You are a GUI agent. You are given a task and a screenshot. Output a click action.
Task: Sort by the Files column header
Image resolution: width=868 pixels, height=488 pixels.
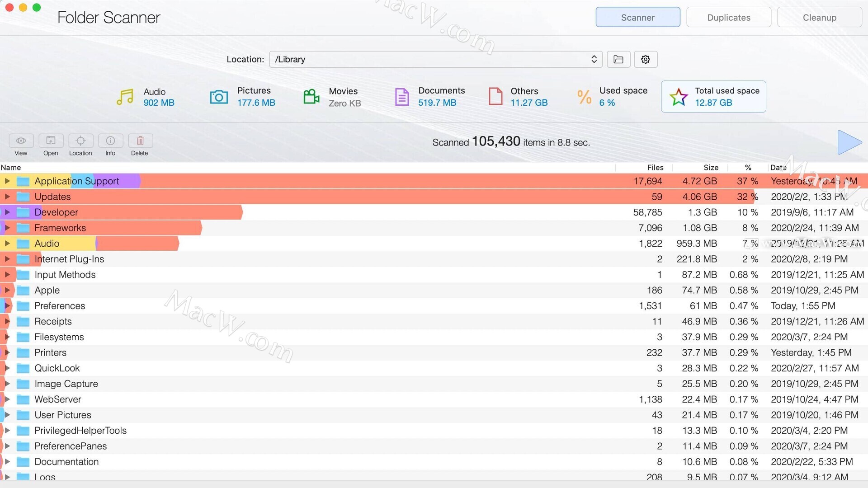(655, 168)
